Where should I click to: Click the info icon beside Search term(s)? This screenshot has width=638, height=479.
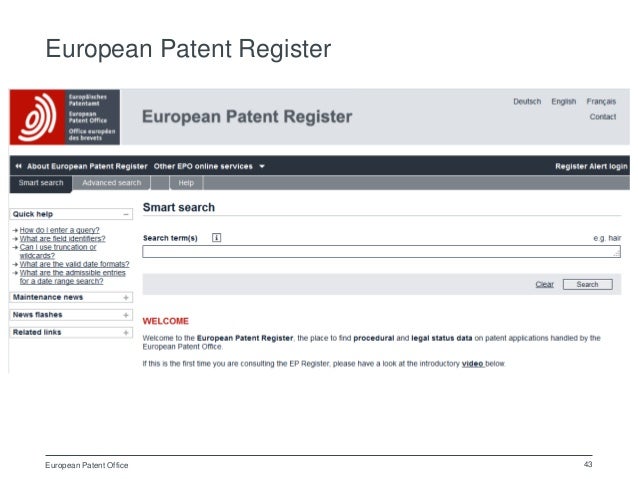[x=217, y=238]
